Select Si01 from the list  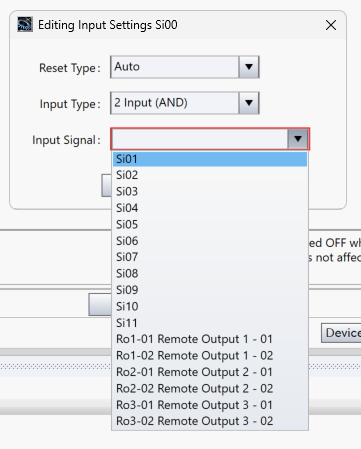pyautogui.click(x=210, y=159)
